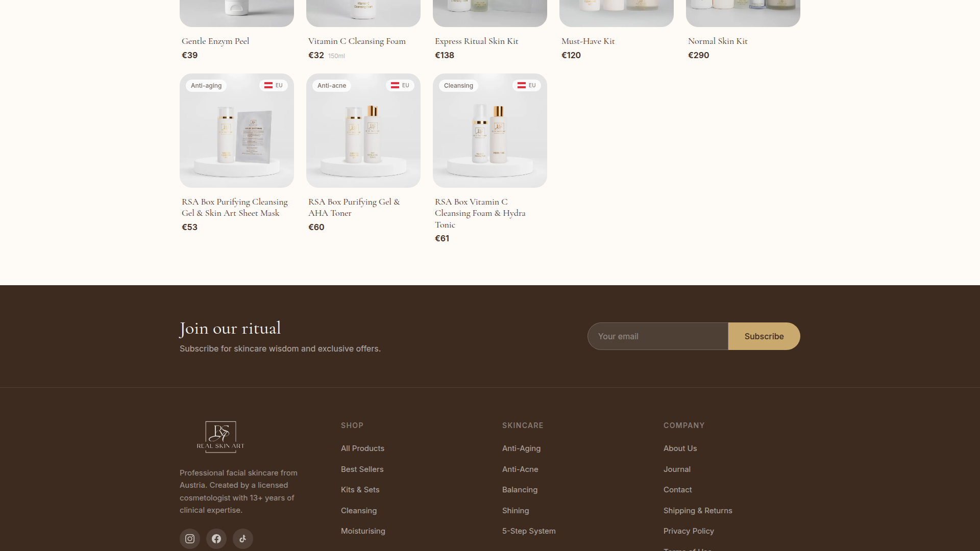This screenshot has height=551, width=980.
Task: Navigate to 5-Step System link
Action: [x=529, y=531]
